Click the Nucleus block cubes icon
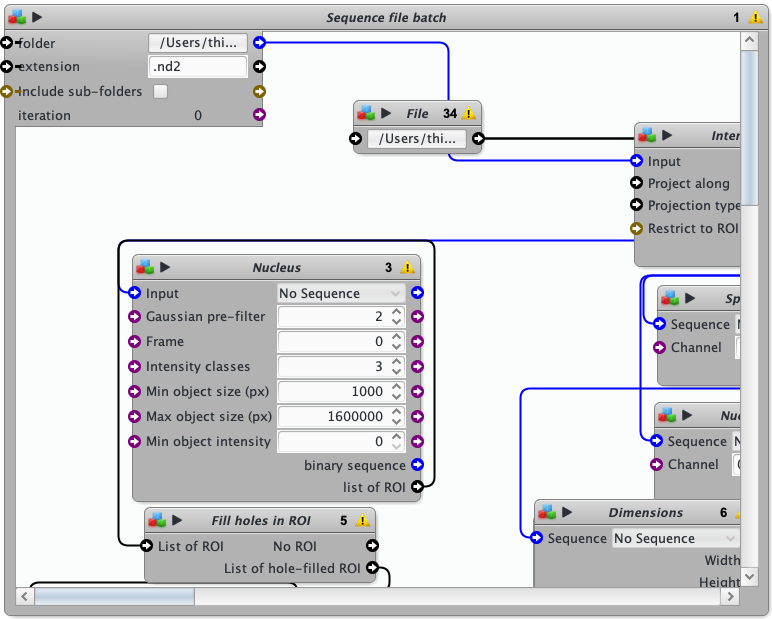772x619 pixels. [x=145, y=268]
